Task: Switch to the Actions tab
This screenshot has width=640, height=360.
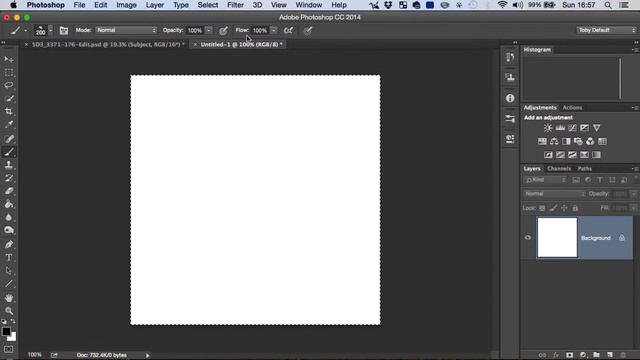Action: (572, 108)
